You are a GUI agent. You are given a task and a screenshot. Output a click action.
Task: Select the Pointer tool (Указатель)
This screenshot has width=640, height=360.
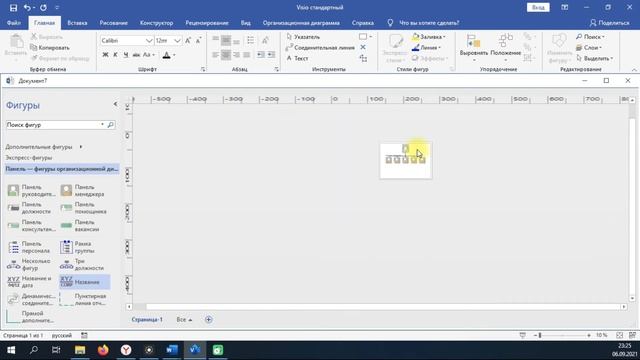303,37
